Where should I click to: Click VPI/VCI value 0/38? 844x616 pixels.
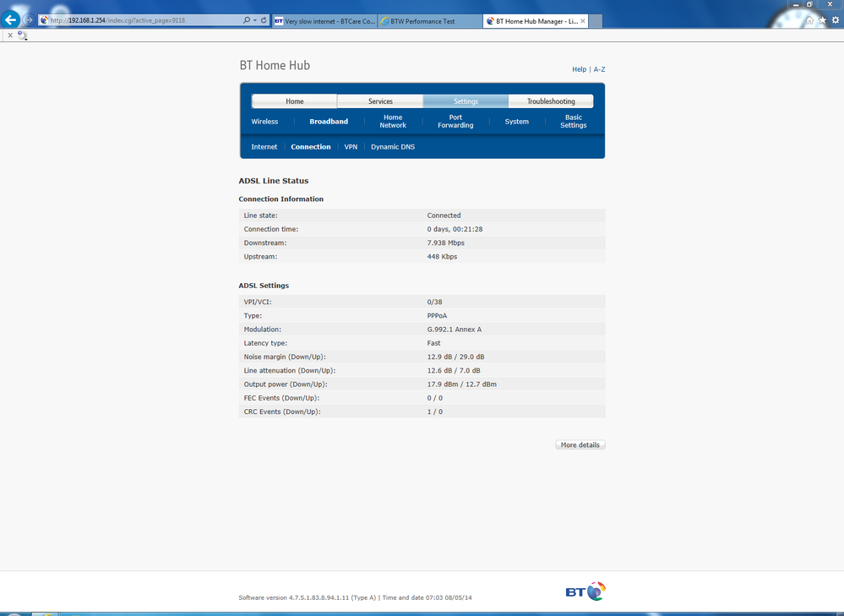(x=434, y=302)
